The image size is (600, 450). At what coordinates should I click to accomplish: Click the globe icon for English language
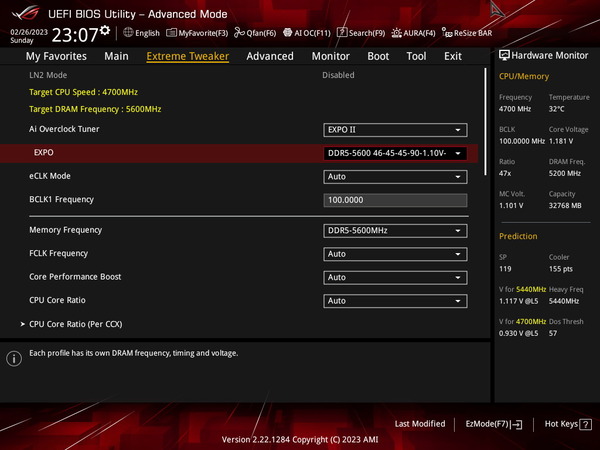pyautogui.click(x=128, y=33)
